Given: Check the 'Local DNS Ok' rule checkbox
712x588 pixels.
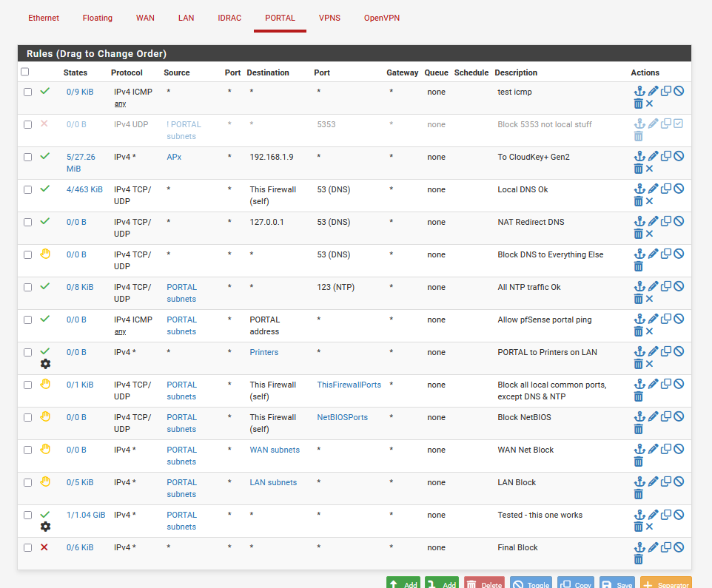Looking at the screenshot, I should pyautogui.click(x=27, y=189).
